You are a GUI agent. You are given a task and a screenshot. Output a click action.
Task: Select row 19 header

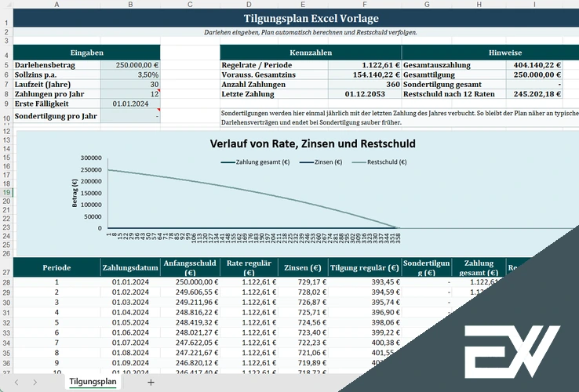tap(6, 192)
